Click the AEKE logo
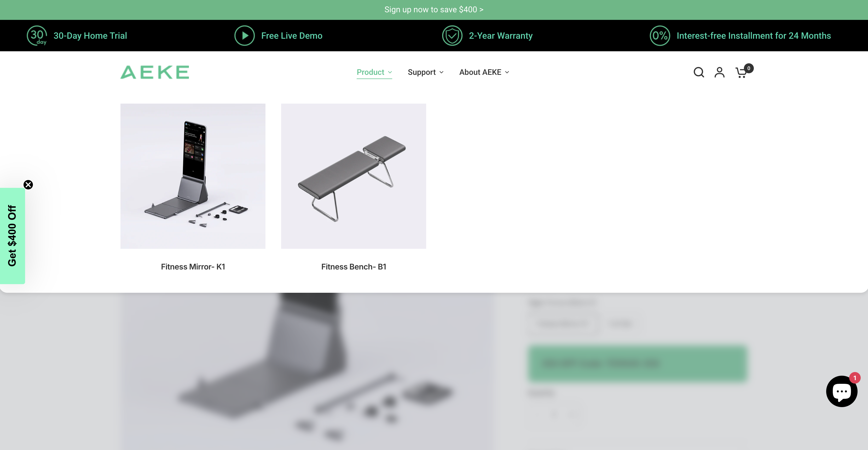The image size is (868, 450). point(155,72)
